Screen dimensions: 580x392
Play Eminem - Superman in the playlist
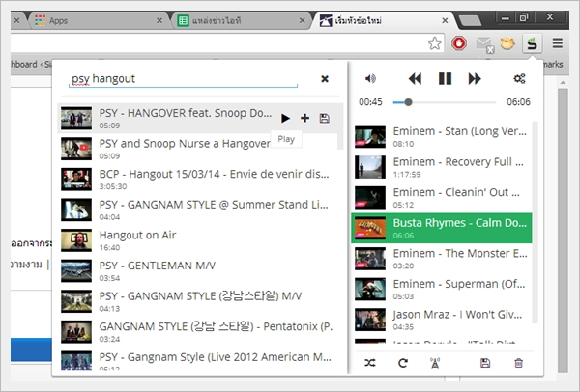[442, 290]
